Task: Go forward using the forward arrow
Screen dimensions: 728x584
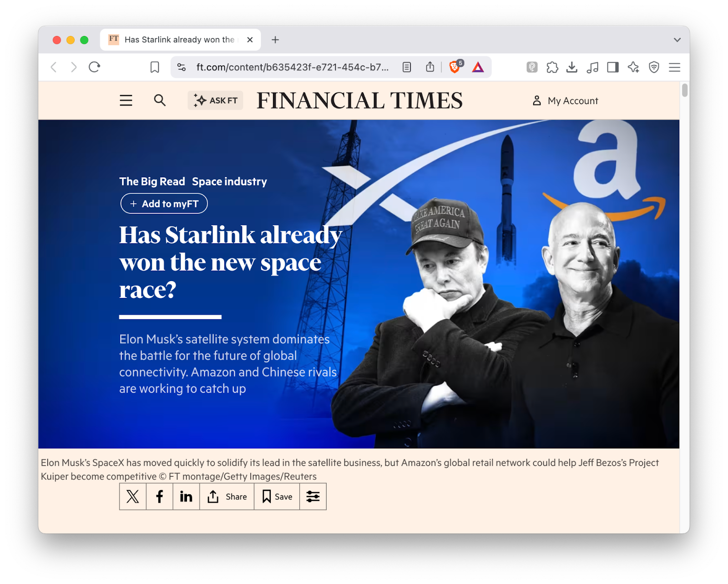Action: pos(74,67)
